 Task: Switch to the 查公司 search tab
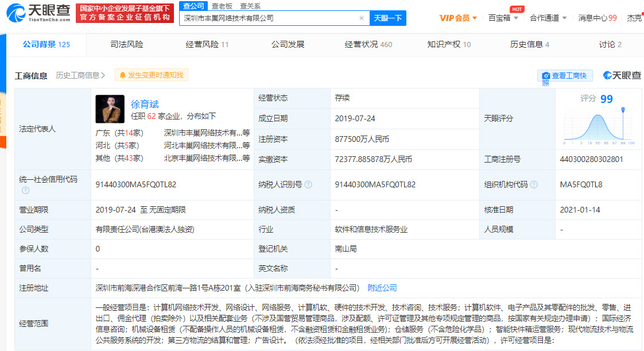[x=193, y=6]
